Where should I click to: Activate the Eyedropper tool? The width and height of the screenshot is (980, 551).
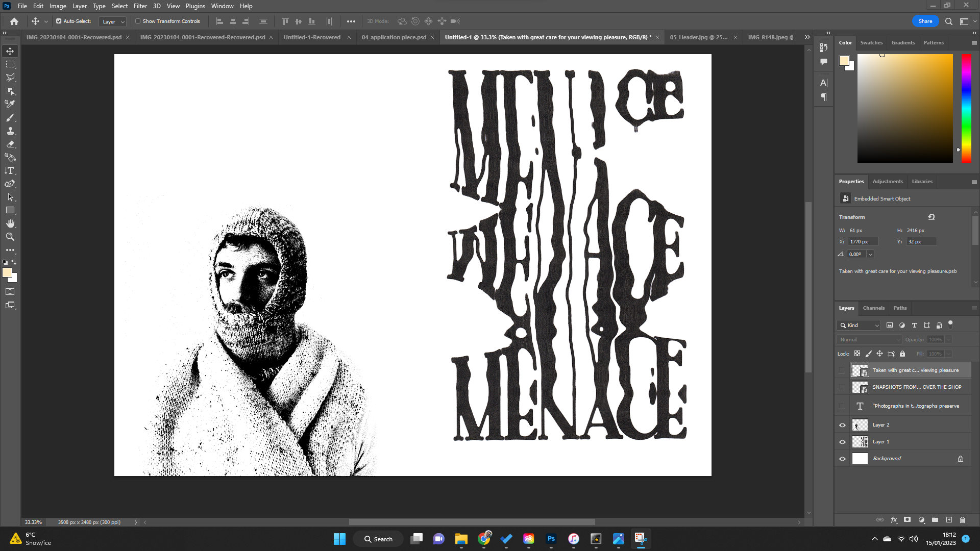(10, 104)
